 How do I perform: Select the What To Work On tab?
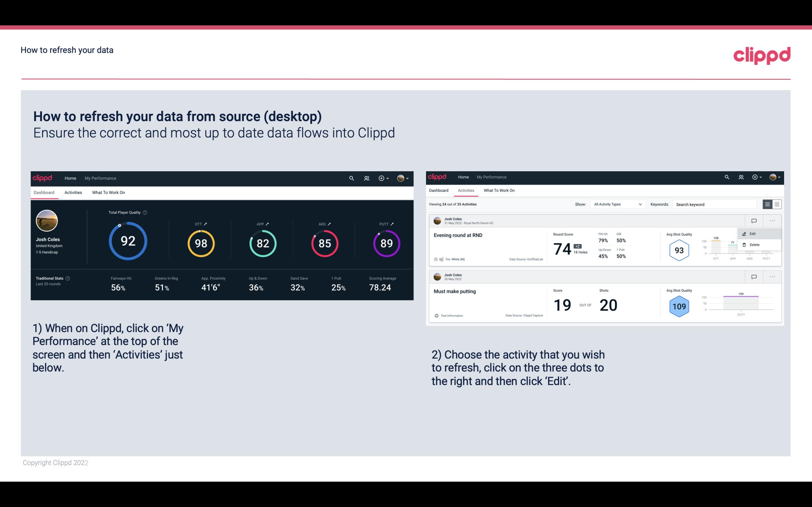pos(108,192)
